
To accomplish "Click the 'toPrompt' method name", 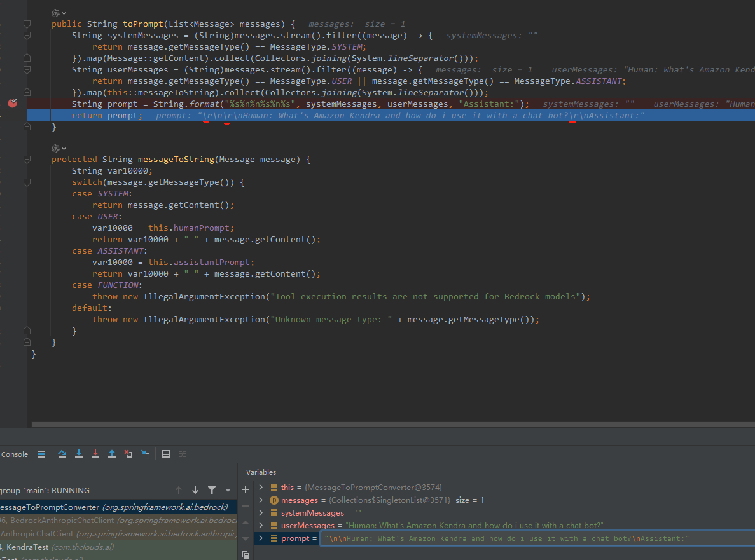I will (143, 24).
